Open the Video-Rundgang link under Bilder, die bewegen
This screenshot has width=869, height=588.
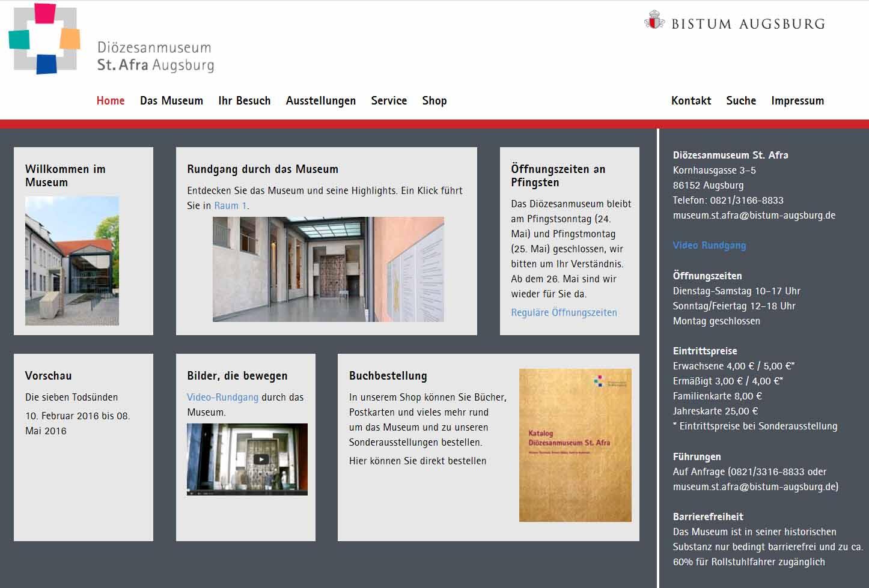click(222, 398)
